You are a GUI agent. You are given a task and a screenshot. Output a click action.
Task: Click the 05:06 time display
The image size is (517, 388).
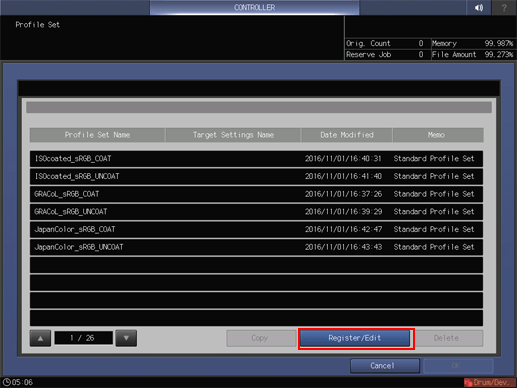[x=22, y=382]
